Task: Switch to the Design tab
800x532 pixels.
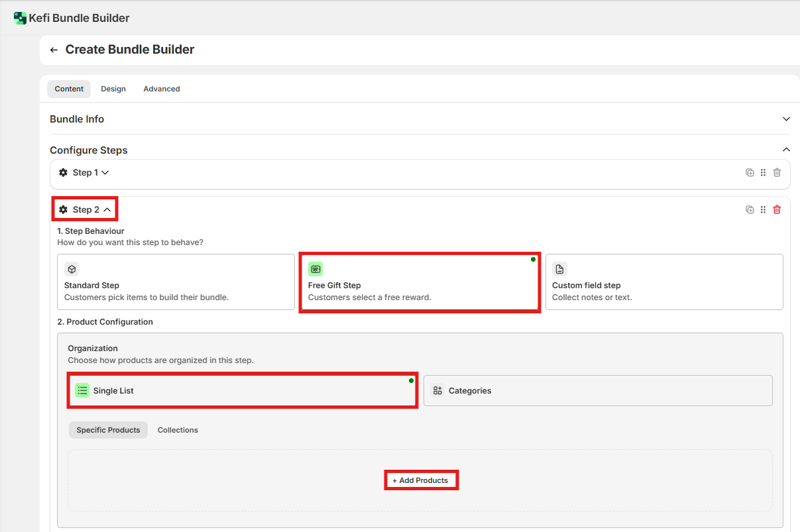Action: click(113, 89)
